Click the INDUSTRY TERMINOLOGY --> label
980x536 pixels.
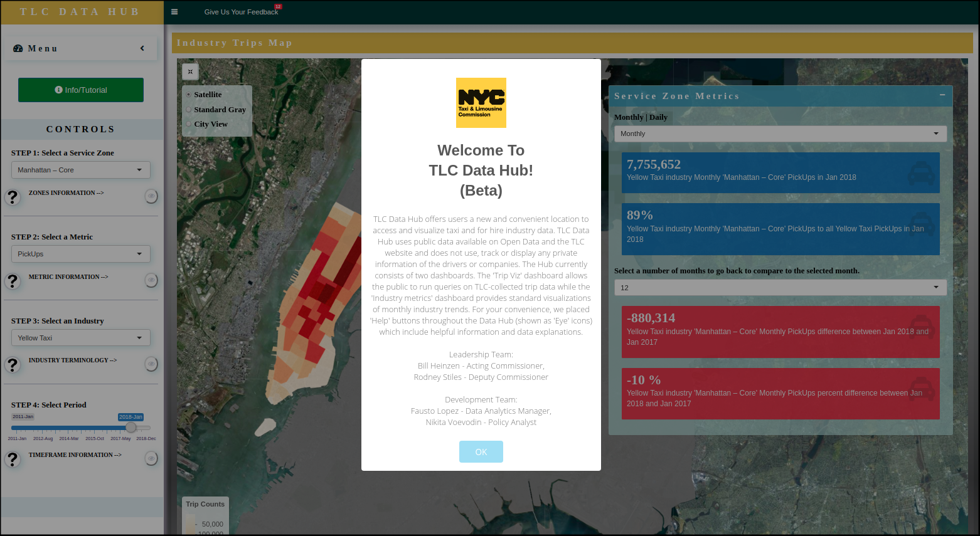pyautogui.click(x=73, y=360)
